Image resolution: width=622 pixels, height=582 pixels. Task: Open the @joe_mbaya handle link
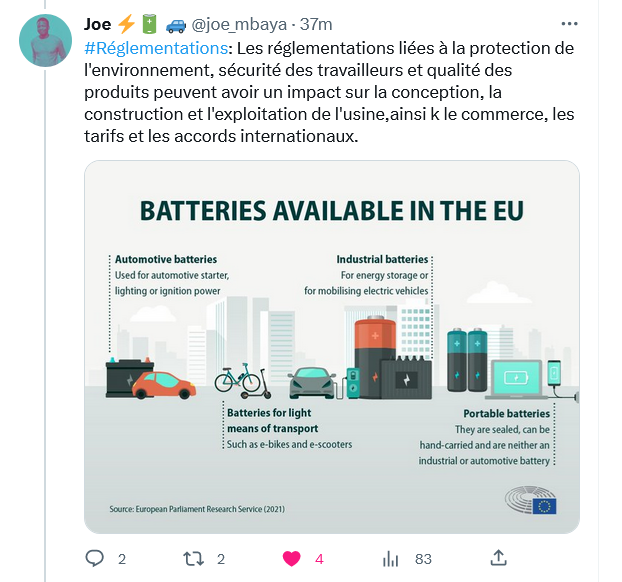tap(239, 25)
